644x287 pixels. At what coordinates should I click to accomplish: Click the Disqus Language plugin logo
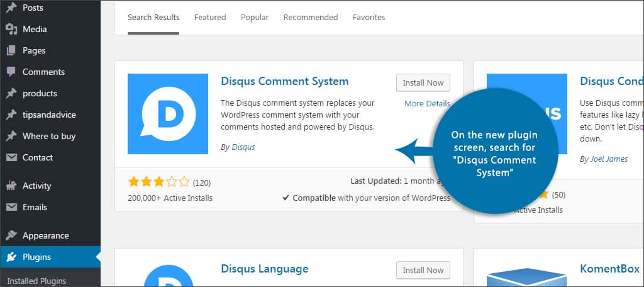167,274
